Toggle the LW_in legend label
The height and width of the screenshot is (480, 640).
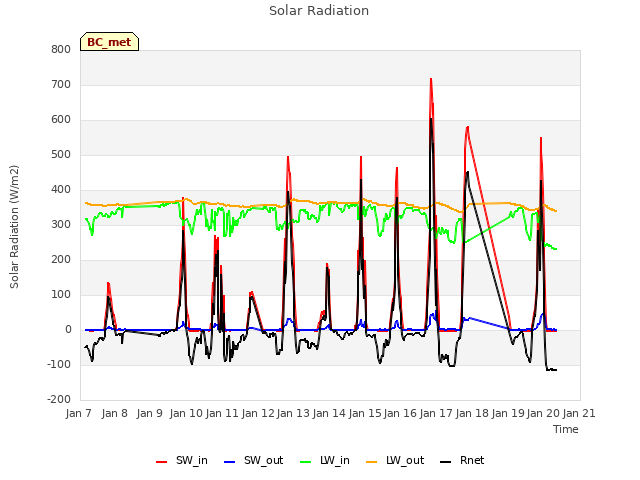pos(335,460)
